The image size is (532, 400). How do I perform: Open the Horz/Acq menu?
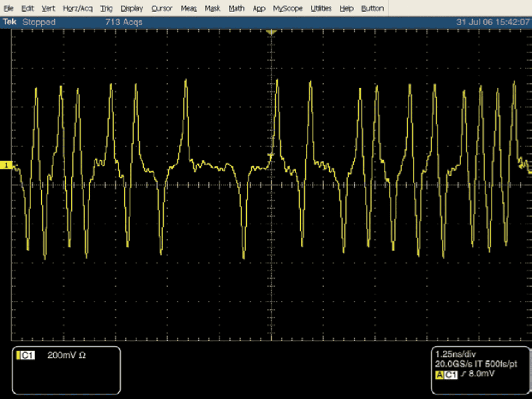pos(77,8)
